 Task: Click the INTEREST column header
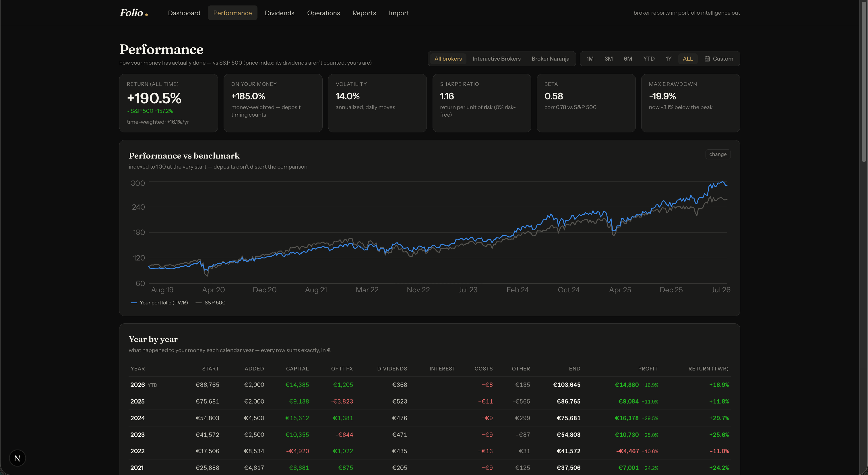click(x=442, y=369)
